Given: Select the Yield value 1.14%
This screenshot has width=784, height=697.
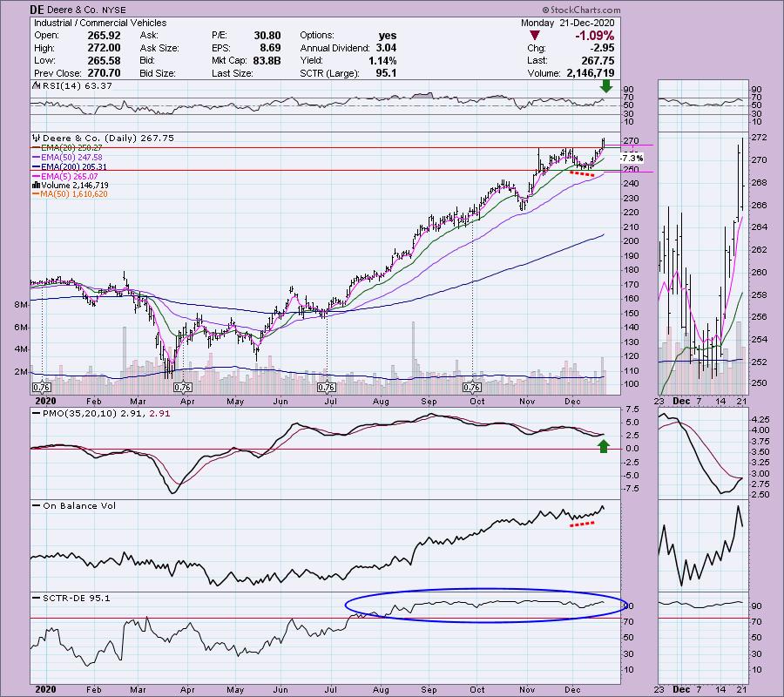Looking at the screenshot, I should (382, 60).
